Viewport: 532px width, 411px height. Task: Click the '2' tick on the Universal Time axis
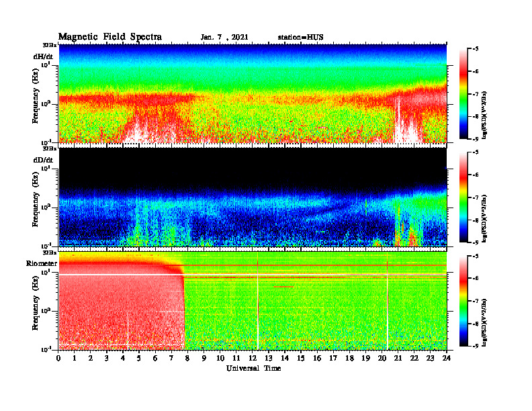(91, 358)
